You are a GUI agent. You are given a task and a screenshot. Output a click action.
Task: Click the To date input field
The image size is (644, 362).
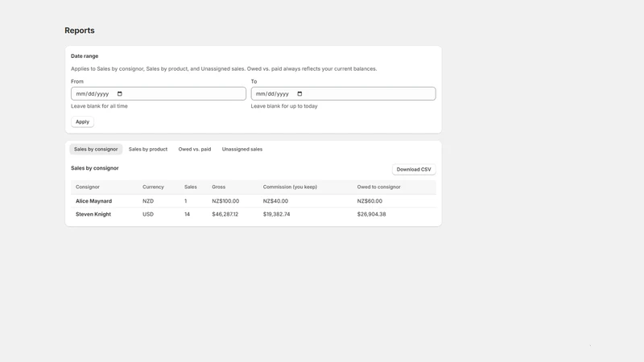(344, 93)
